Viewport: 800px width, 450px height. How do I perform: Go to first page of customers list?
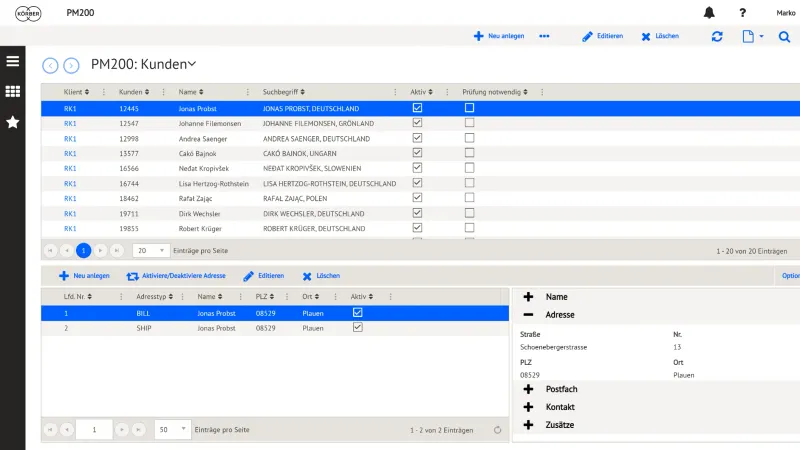click(50, 251)
